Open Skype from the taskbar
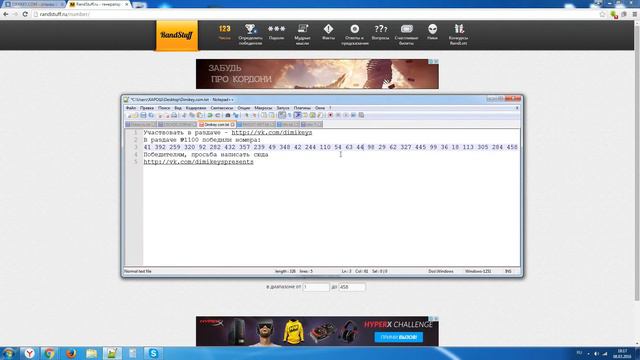 [153, 353]
